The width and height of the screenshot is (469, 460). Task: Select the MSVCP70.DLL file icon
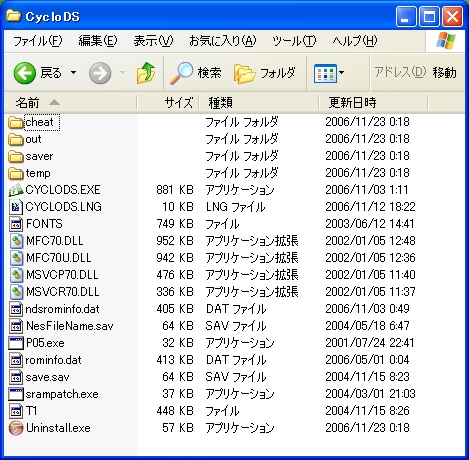pyautogui.click(x=16, y=275)
